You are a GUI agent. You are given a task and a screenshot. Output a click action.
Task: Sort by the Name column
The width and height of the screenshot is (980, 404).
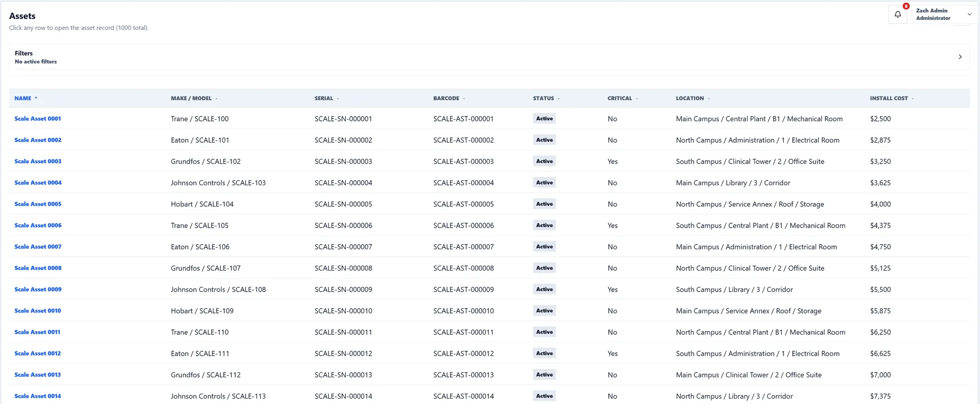point(26,99)
